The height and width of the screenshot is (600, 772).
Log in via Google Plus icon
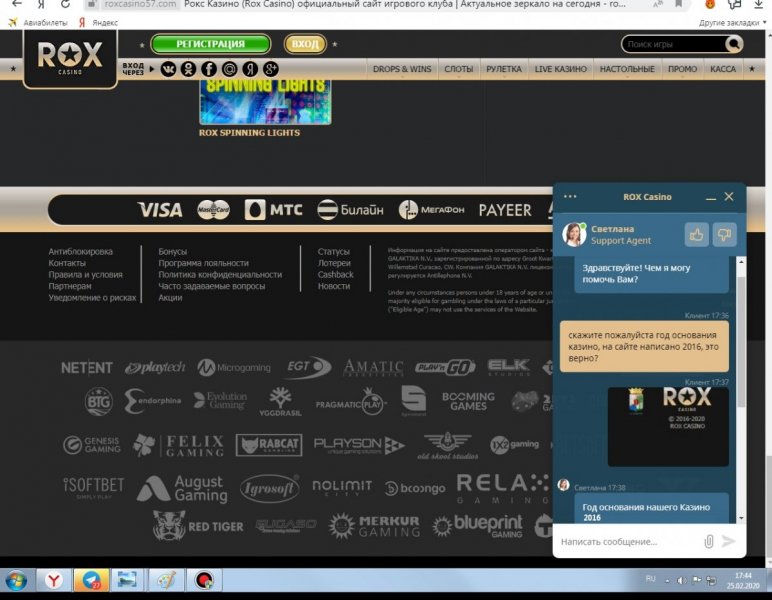(x=271, y=69)
